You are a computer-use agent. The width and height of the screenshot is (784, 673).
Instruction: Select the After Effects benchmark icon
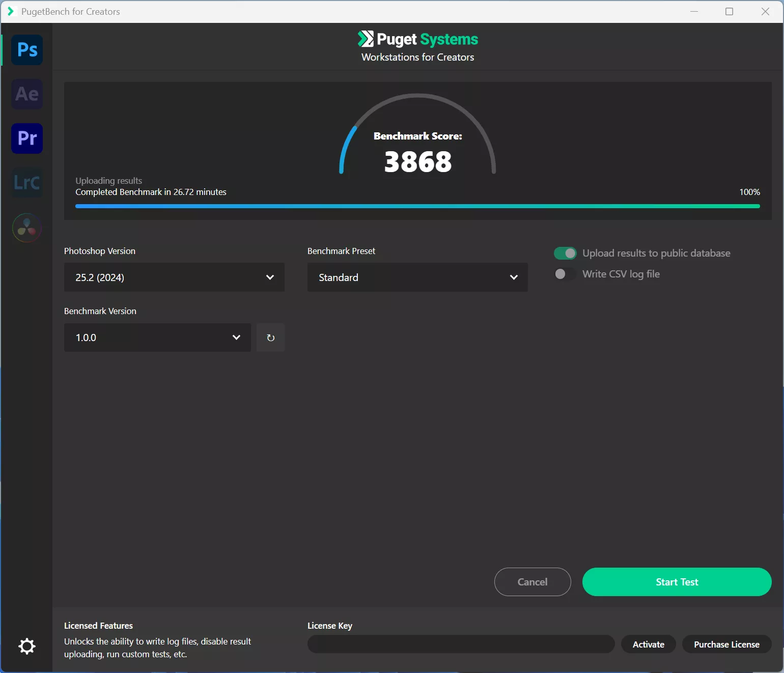27,94
